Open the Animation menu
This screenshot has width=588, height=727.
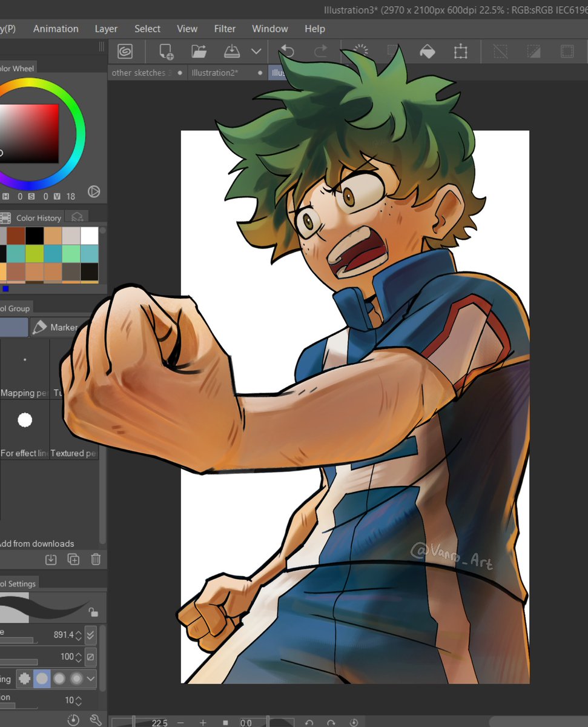pyautogui.click(x=56, y=28)
